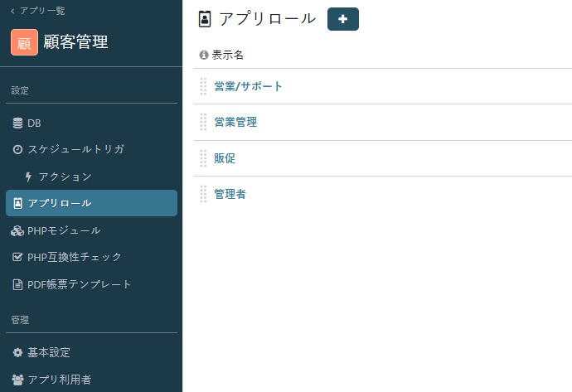Open the DB settings menu item
Screen dimensions: 572x392
coord(34,123)
